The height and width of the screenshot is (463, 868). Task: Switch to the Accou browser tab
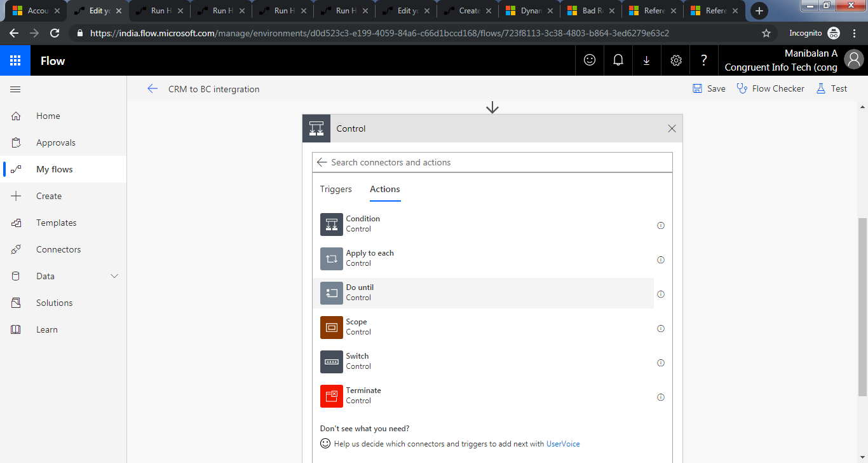[36, 11]
